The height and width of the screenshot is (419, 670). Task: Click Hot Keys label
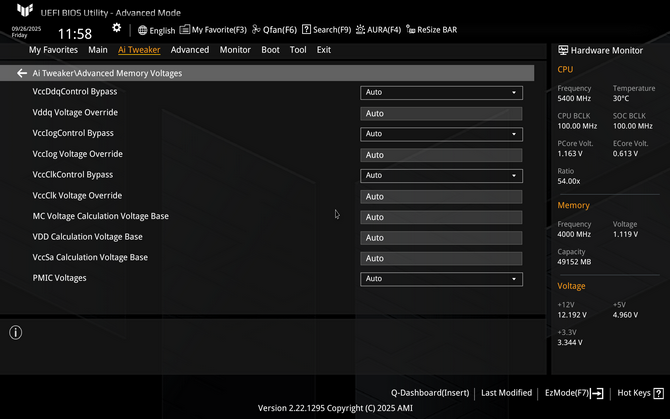(634, 393)
